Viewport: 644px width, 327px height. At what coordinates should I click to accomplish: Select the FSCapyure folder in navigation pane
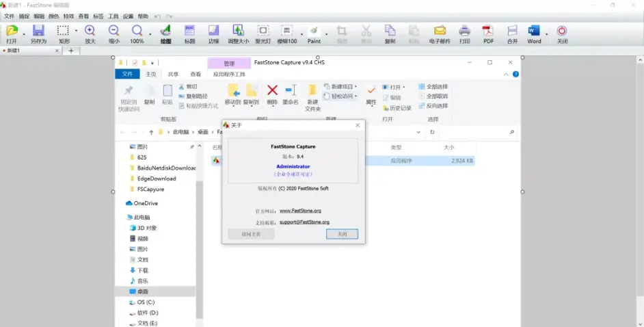(146, 189)
